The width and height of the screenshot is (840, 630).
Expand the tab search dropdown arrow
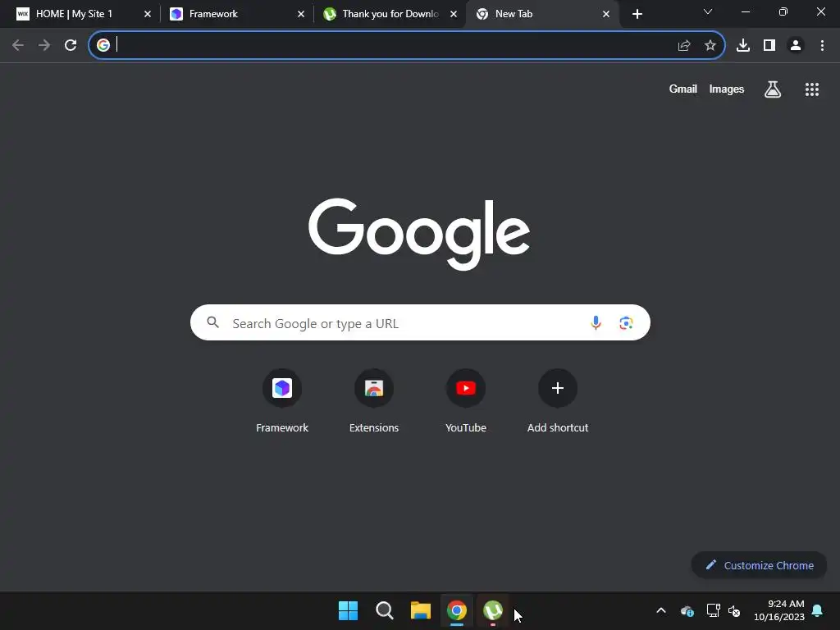coord(708,11)
